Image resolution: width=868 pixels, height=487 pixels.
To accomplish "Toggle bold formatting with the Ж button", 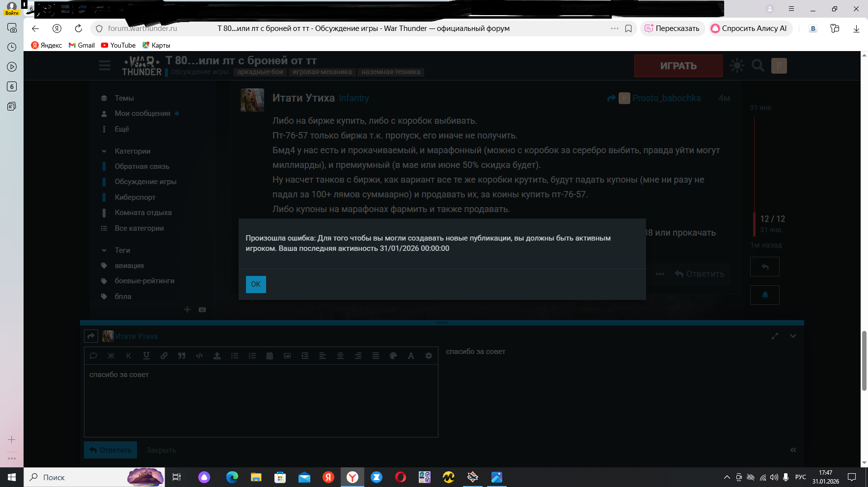I will (x=111, y=356).
